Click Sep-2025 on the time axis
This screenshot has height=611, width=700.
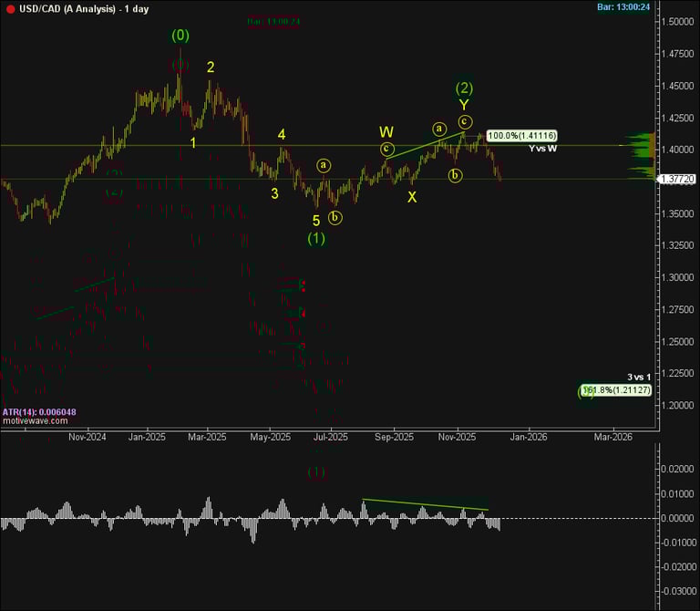point(394,437)
